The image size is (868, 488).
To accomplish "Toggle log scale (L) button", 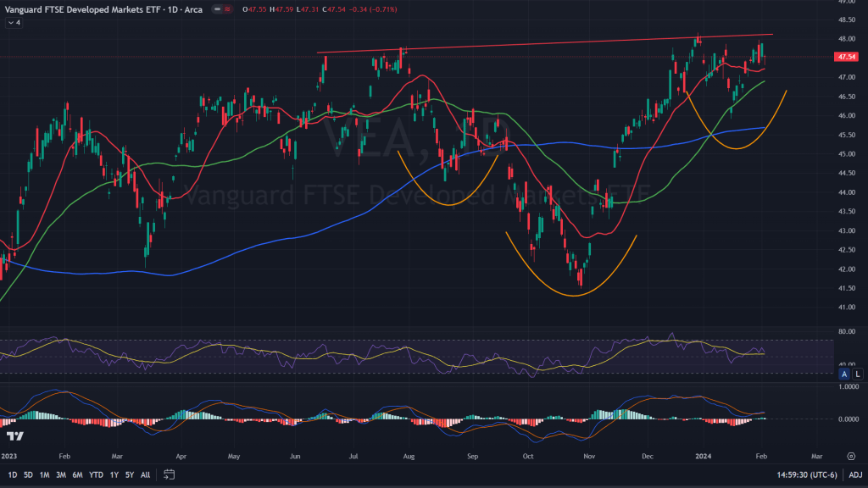I will pyautogui.click(x=857, y=374).
